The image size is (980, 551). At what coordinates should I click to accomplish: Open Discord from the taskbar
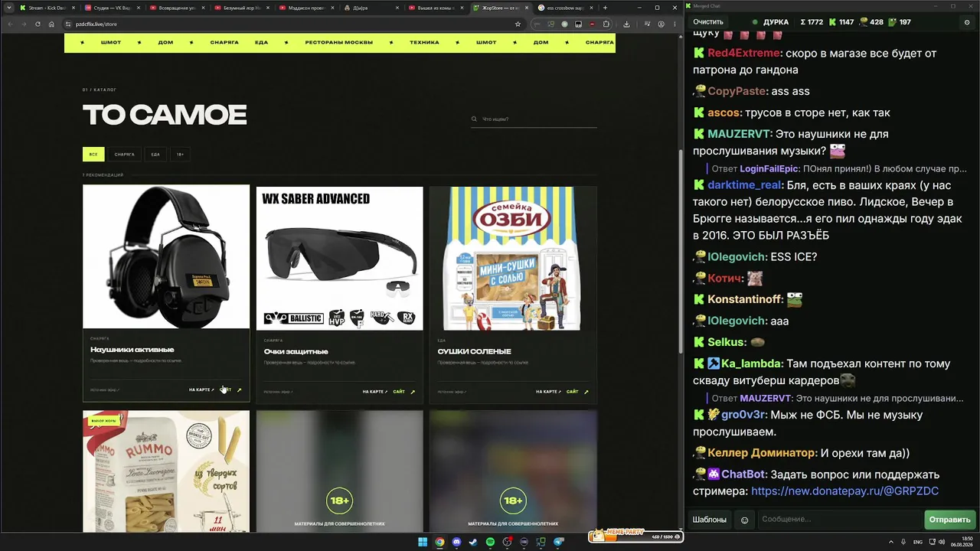tap(457, 542)
